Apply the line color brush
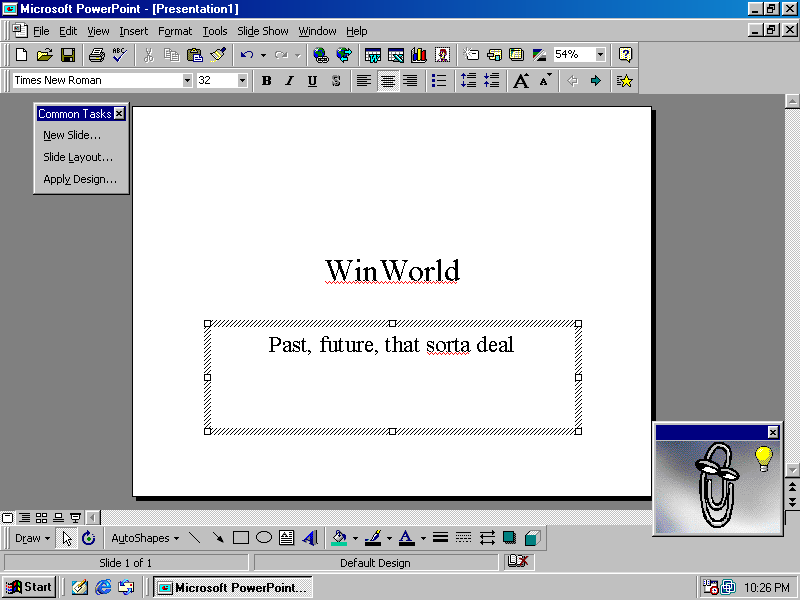The image size is (800, 600). pos(373,538)
